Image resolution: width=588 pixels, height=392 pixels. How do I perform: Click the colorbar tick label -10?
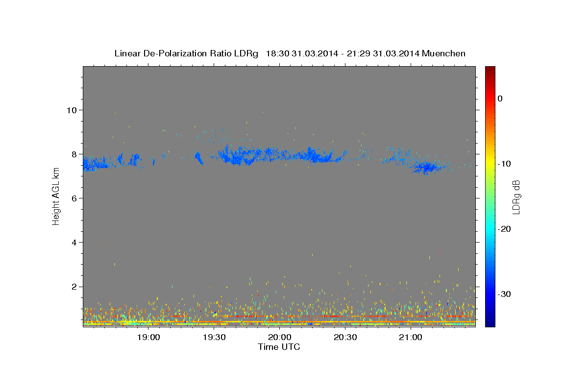point(505,164)
